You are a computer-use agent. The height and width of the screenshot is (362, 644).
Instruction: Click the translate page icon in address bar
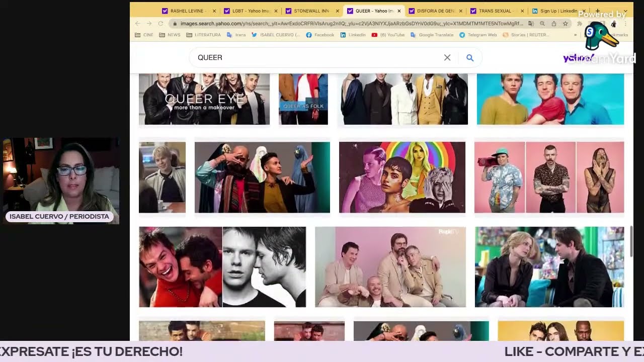(x=531, y=24)
